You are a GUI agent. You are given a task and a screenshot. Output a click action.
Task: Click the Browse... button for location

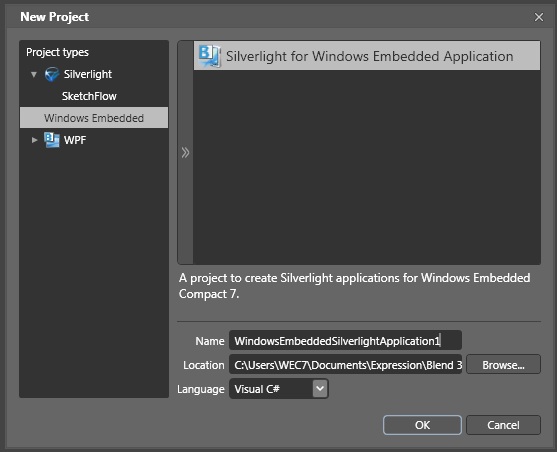point(503,365)
